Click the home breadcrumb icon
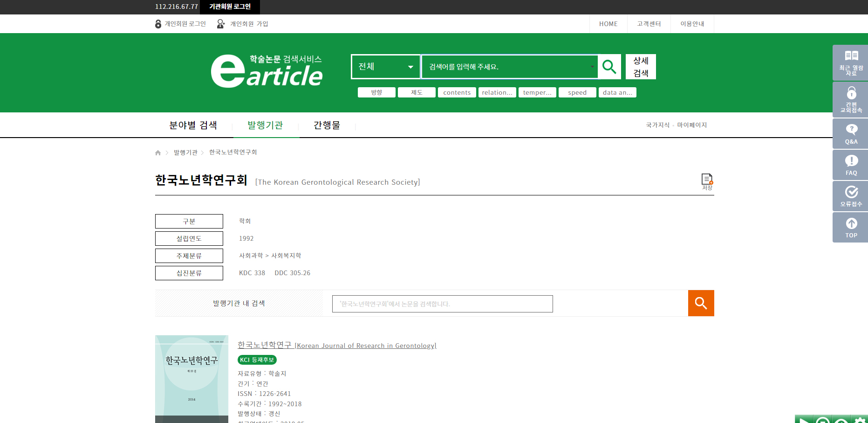 click(158, 153)
